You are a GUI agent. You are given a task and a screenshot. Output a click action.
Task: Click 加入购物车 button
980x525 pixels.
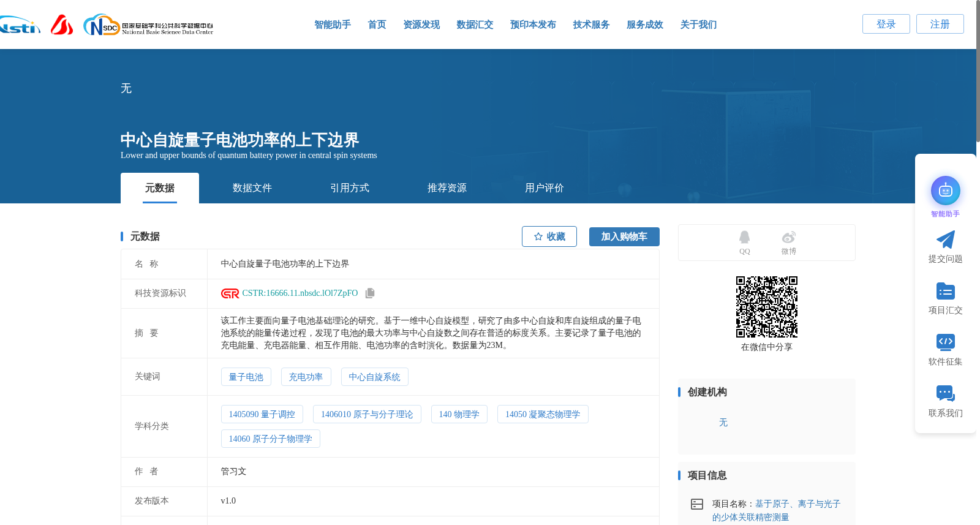624,236
